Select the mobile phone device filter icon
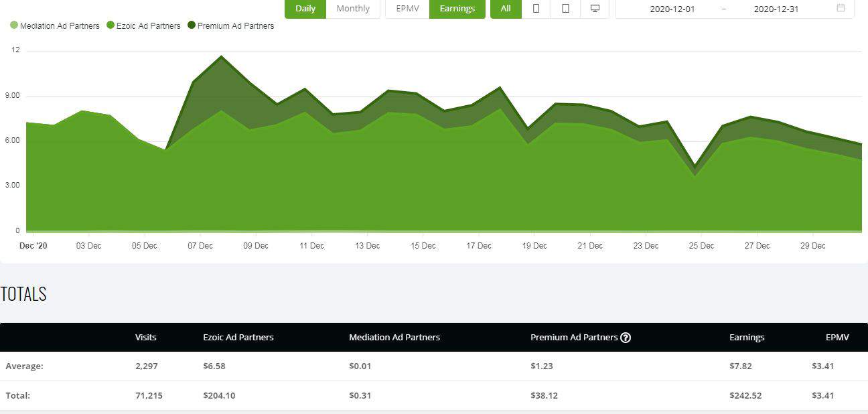Screen dimensions: 868x414 tap(536, 9)
